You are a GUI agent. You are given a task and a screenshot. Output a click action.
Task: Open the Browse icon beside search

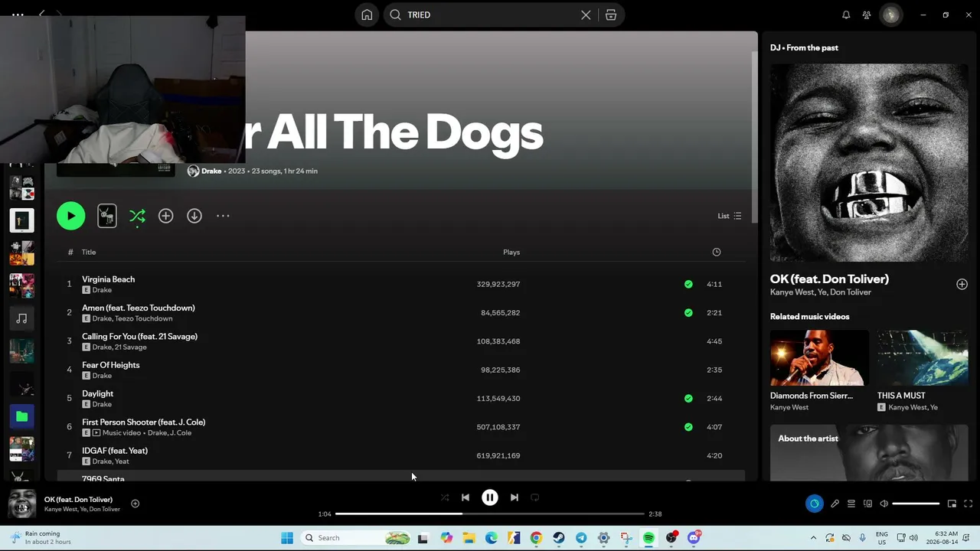[x=611, y=15]
